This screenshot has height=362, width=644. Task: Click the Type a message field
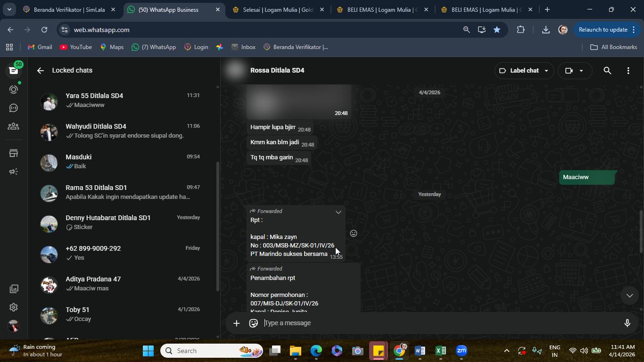pos(438,323)
